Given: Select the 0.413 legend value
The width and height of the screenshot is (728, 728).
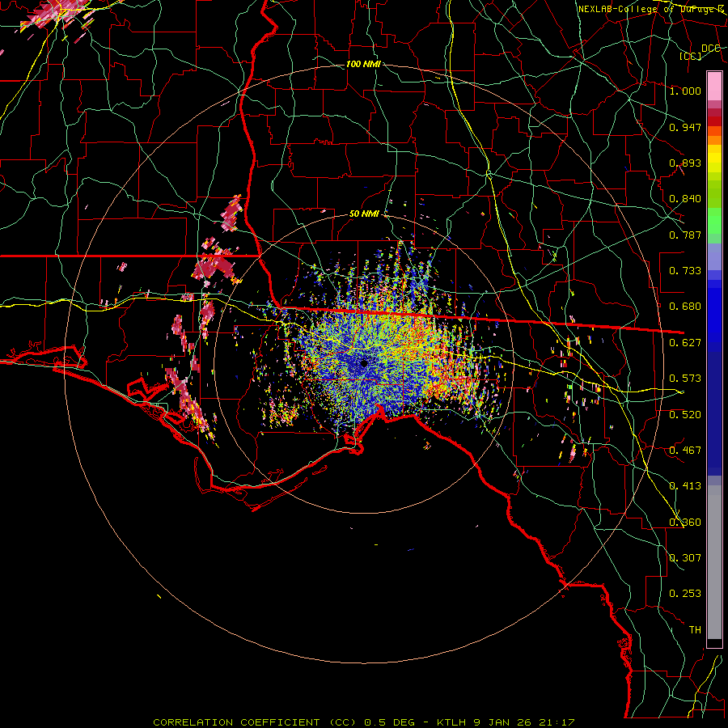Looking at the screenshot, I should pos(685,486).
